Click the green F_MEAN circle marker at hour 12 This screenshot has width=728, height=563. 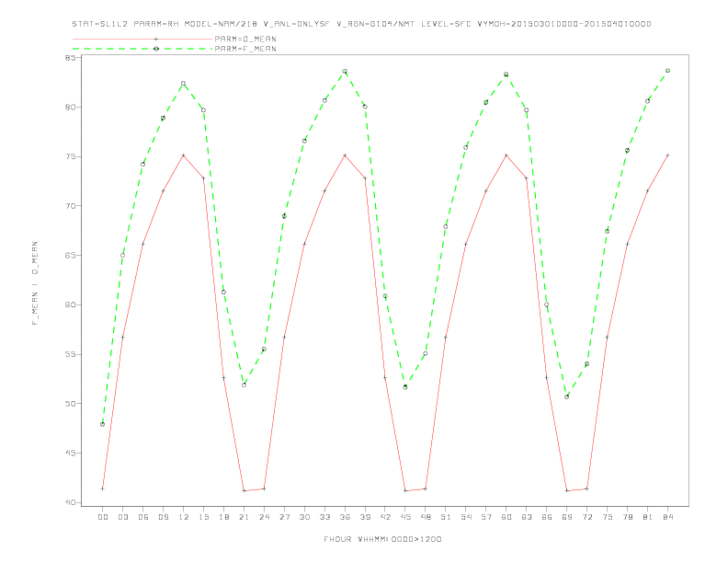[184, 84]
